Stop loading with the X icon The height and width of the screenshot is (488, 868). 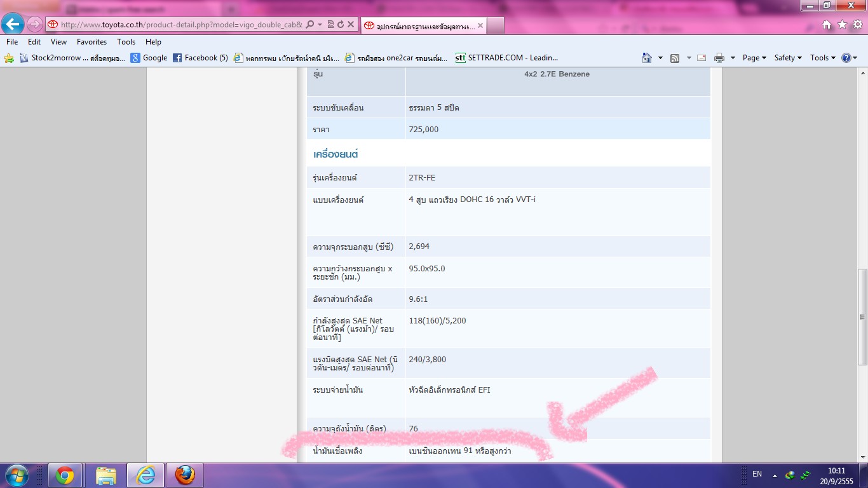(351, 25)
